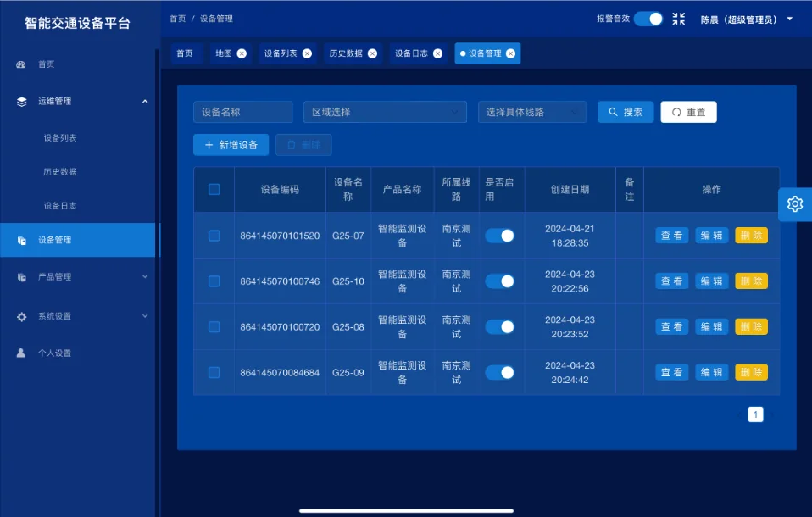Screen dimensions: 812x517
Task: Click the gear icon beside 系统设置
Action: click(x=22, y=316)
